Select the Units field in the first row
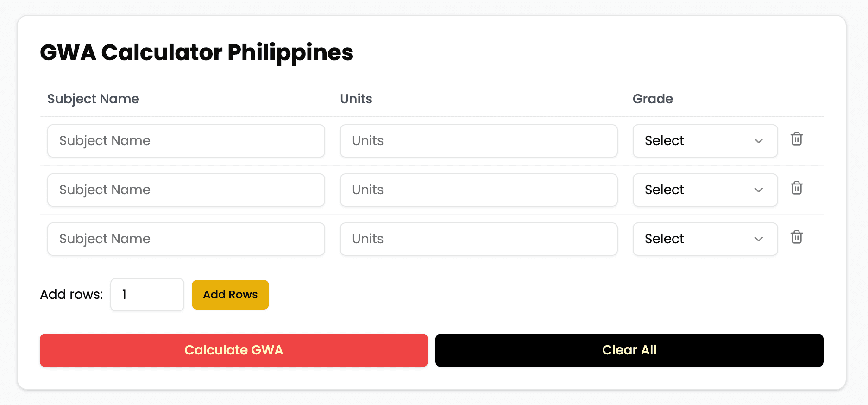This screenshot has width=868, height=405. point(478,141)
